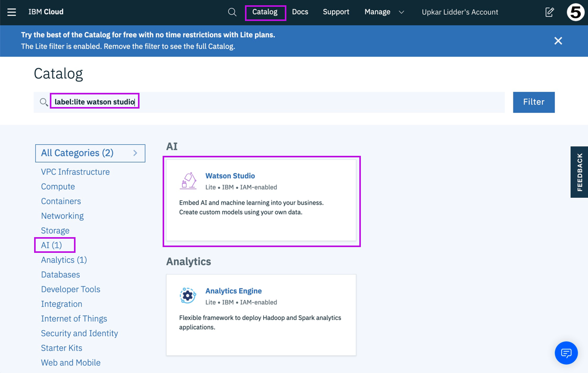Select the Compute category
The image size is (588, 373).
pos(58,186)
